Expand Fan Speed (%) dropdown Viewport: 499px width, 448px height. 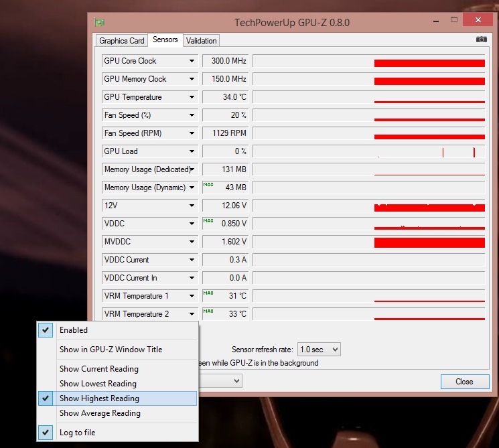[192, 115]
